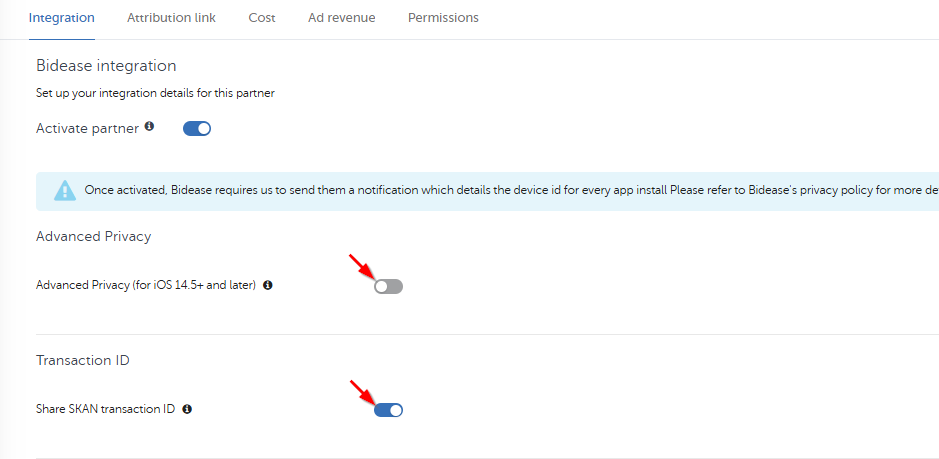This screenshot has height=459, width=939.
Task: Open the Cost tab
Action: tap(262, 18)
